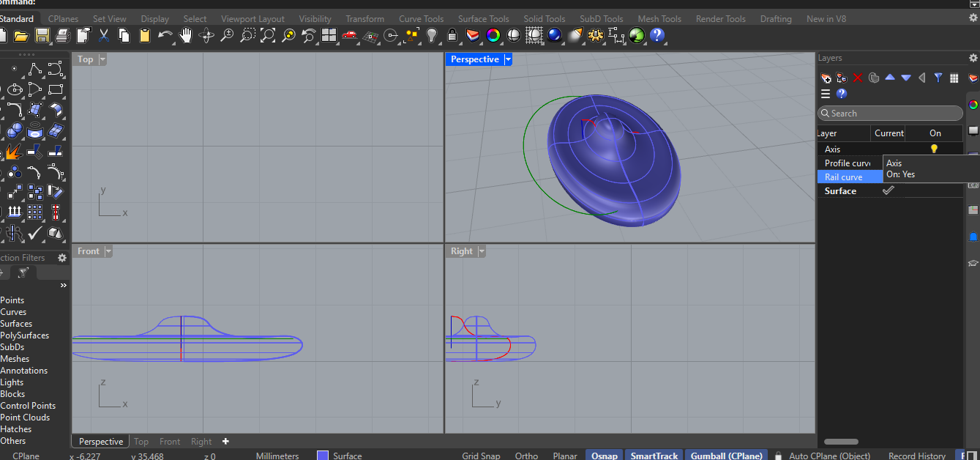Create a new layer in the Layers panel

(826, 78)
